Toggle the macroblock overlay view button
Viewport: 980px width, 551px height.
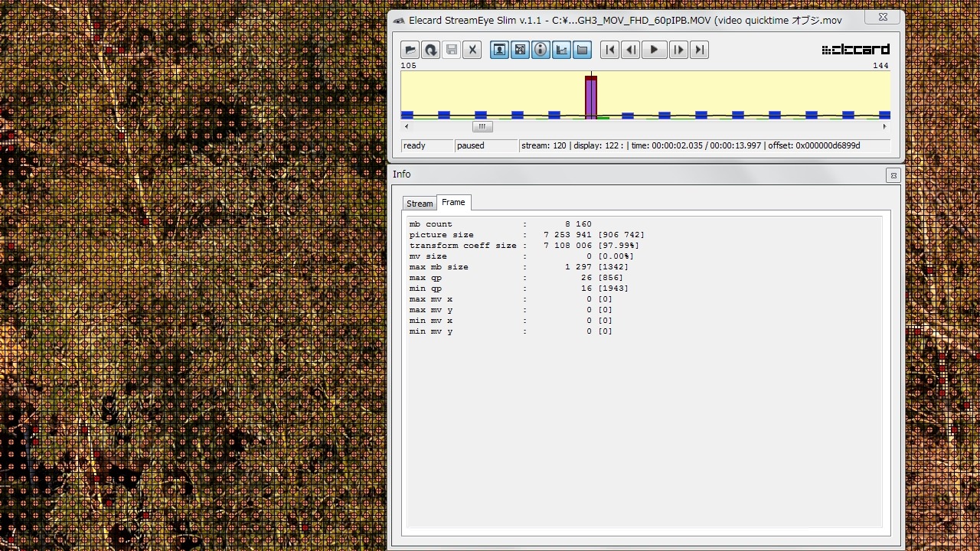(520, 50)
